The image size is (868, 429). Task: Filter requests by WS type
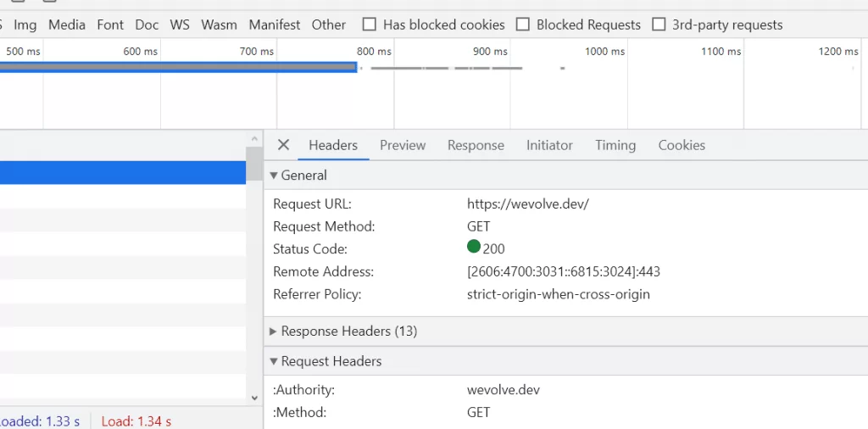pos(180,25)
